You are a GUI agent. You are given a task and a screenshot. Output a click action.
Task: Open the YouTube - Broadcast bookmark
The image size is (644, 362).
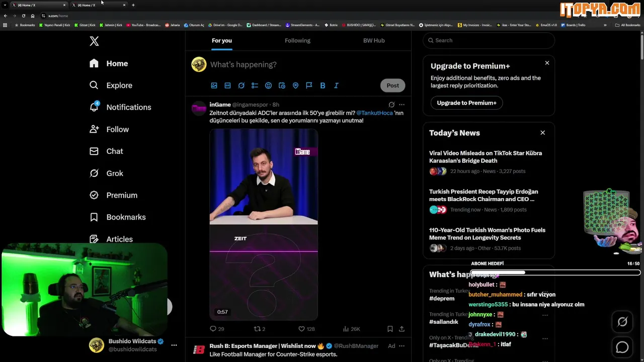point(143,25)
